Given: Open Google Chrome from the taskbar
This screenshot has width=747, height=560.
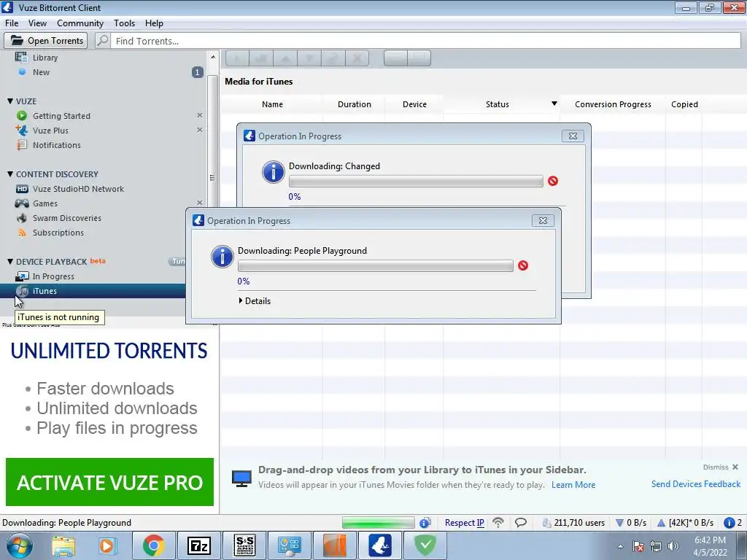Looking at the screenshot, I should point(153,545).
